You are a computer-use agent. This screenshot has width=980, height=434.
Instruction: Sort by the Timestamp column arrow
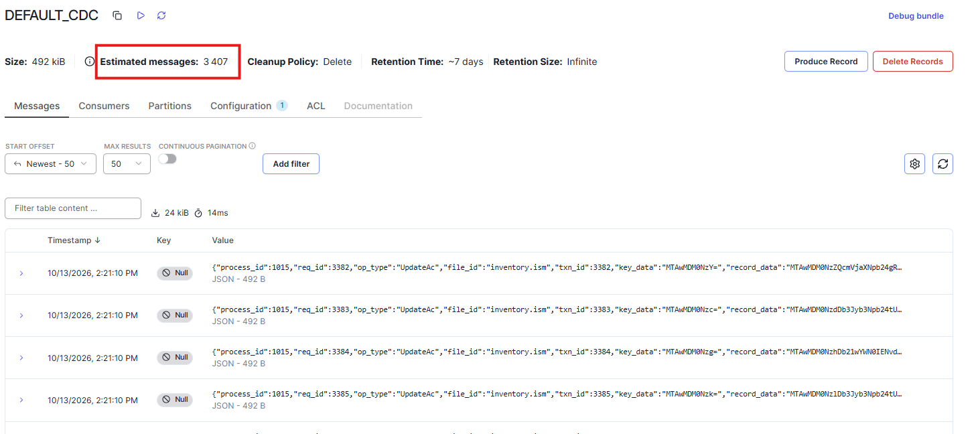pyautogui.click(x=97, y=240)
